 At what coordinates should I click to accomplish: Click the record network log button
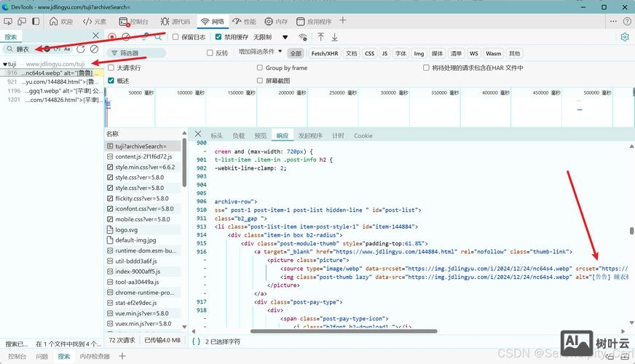(x=112, y=36)
